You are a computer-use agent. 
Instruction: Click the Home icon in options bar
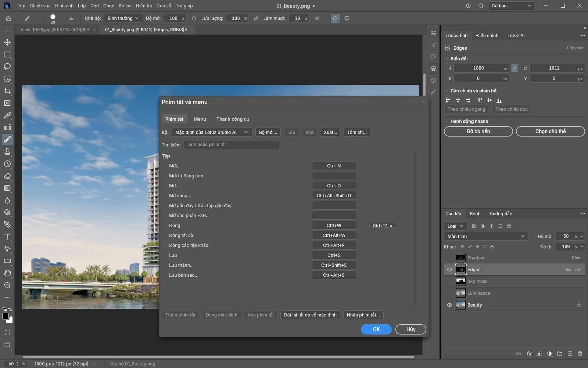click(8, 18)
